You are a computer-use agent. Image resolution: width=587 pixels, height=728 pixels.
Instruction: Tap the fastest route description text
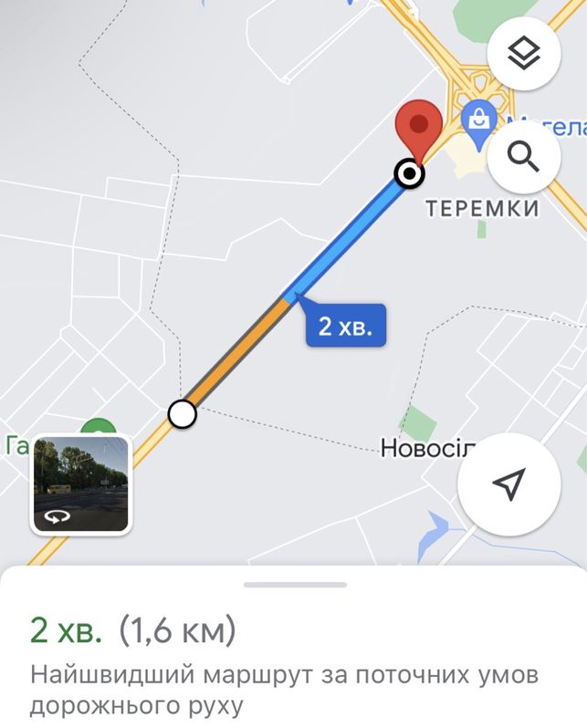pos(284,690)
